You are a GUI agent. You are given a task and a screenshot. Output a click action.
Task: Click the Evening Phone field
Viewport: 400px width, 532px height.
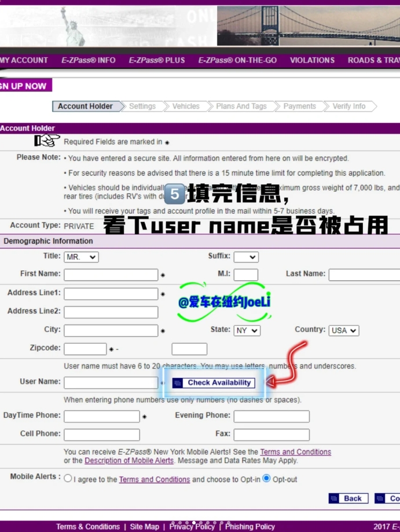coord(271,416)
